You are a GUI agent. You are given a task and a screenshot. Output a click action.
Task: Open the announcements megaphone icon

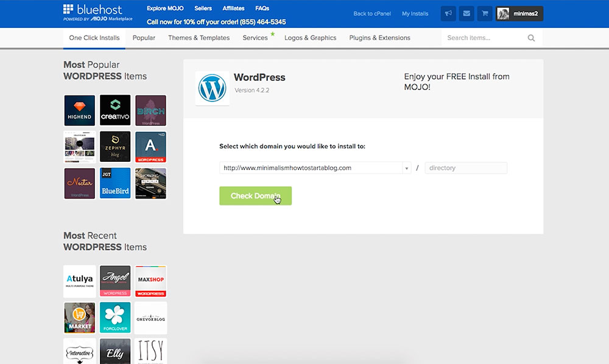448,13
